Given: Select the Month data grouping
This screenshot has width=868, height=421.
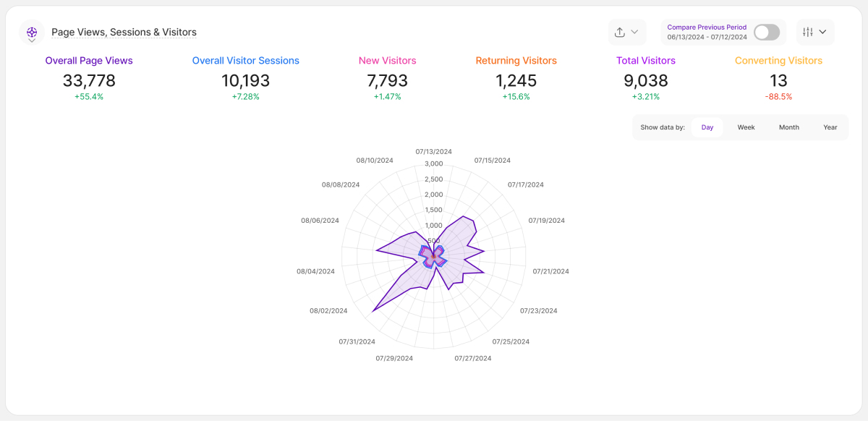Looking at the screenshot, I should click(x=788, y=127).
